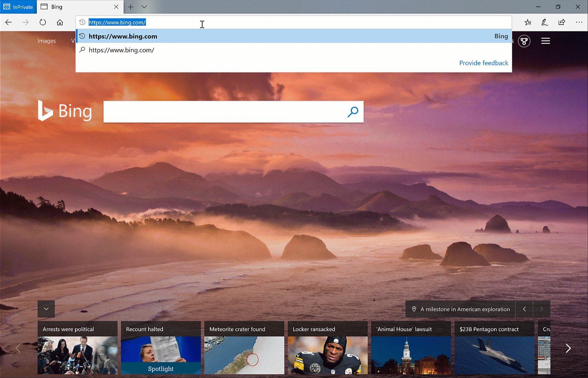The height and width of the screenshot is (378, 588).
Task: Click the Provide feedback link
Action: point(483,63)
